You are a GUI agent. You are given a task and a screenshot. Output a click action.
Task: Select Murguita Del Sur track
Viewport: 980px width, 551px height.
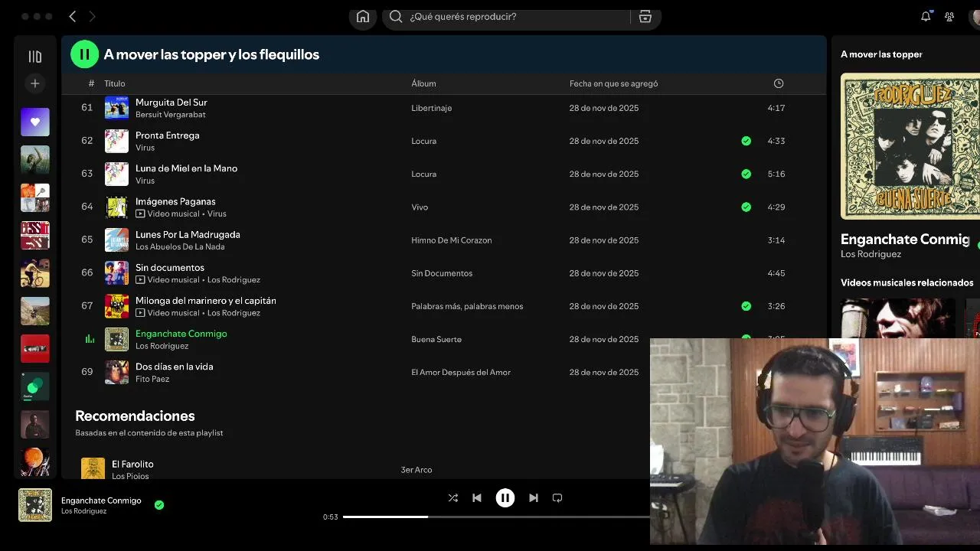coord(171,103)
